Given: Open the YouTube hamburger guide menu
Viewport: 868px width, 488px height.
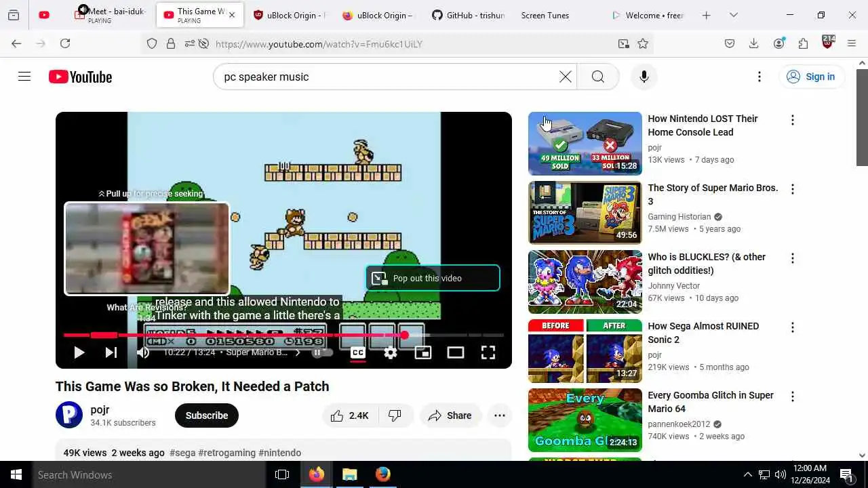Looking at the screenshot, I should pos(24,77).
